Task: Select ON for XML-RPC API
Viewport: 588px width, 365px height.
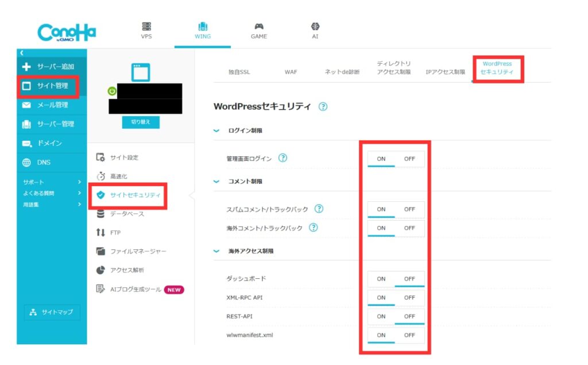Action: tap(381, 297)
